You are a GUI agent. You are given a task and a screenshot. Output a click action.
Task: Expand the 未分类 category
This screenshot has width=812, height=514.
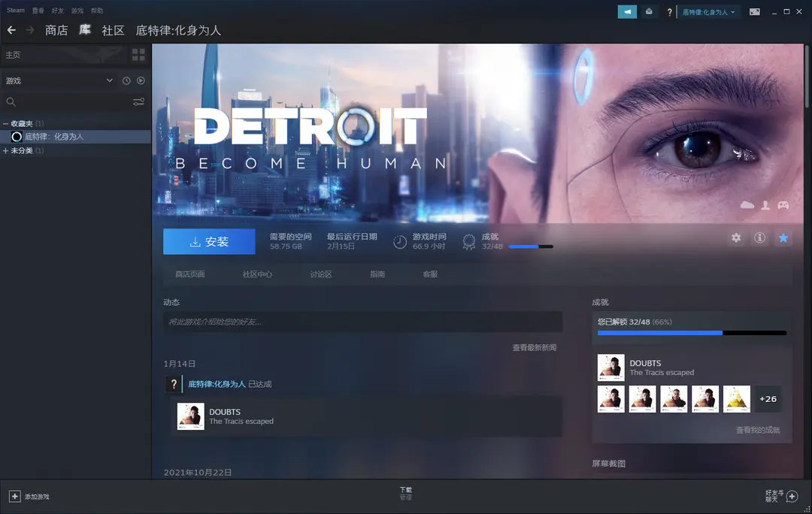pyautogui.click(x=6, y=150)
